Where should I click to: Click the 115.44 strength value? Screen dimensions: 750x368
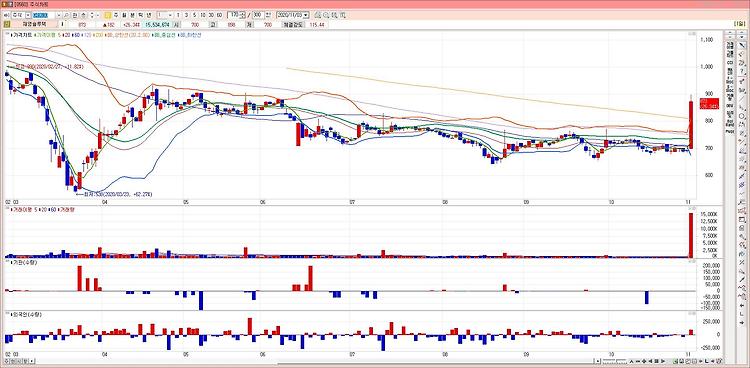(317, 24)
